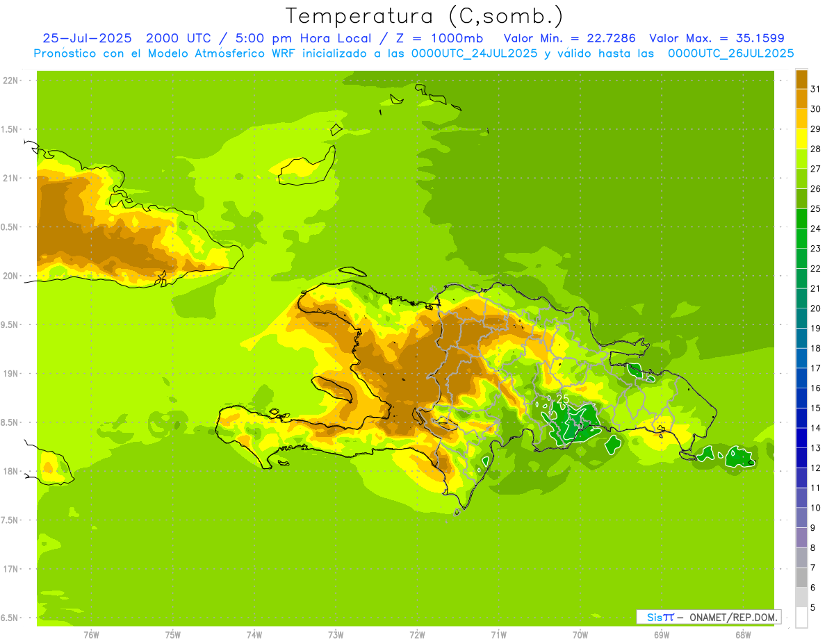834x644 pixels.
Task: Click the "1.5N" latitude axis label
Action: point(10,129)
